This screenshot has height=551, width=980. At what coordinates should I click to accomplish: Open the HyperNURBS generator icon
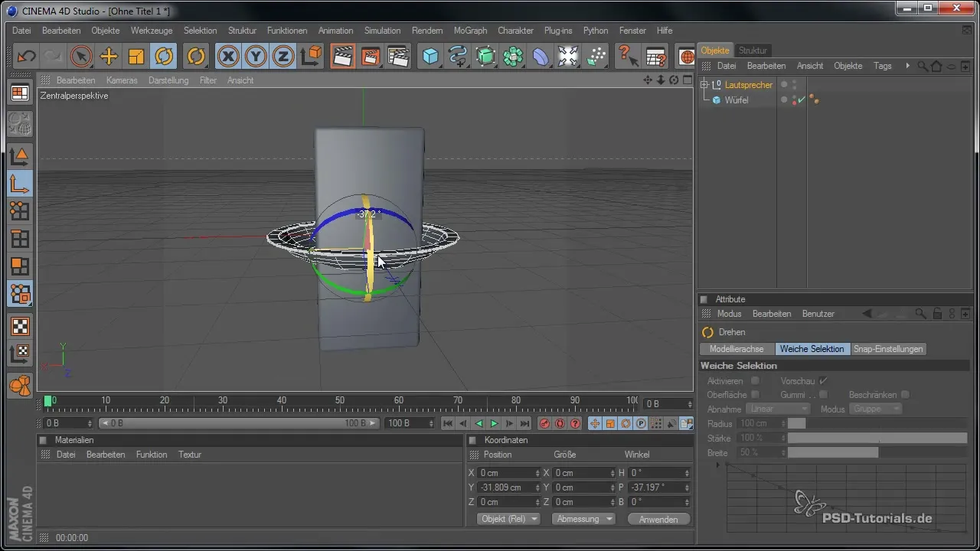pos(485,56)
